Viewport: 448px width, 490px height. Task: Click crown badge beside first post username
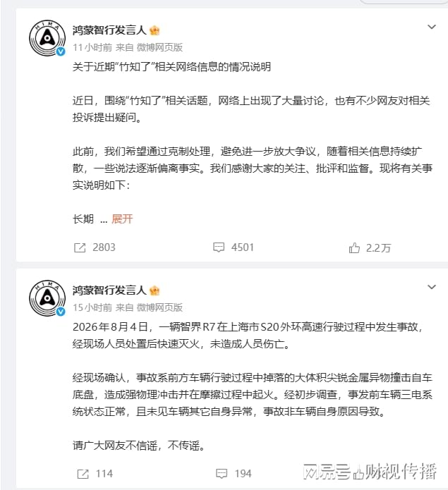155,30
